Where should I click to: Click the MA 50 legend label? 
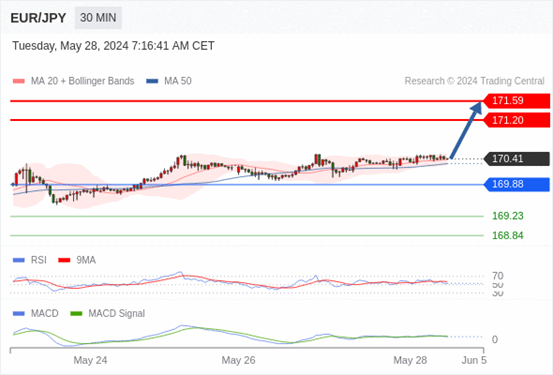178,81
